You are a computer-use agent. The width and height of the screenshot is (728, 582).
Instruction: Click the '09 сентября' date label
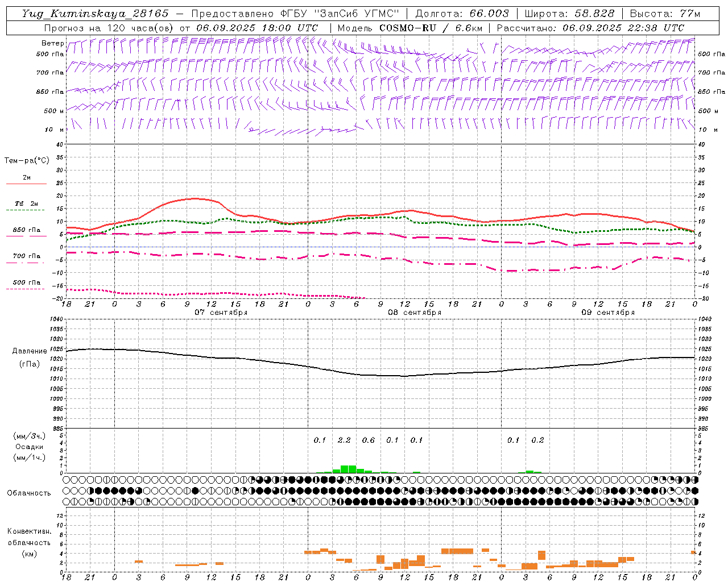pyautogui.click(x=608, y=313)
